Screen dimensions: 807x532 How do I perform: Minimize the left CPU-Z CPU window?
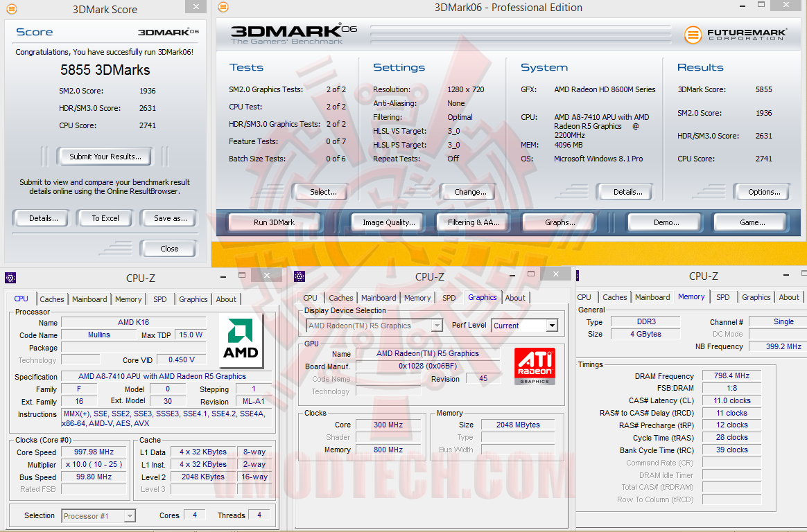click(223, 276)
